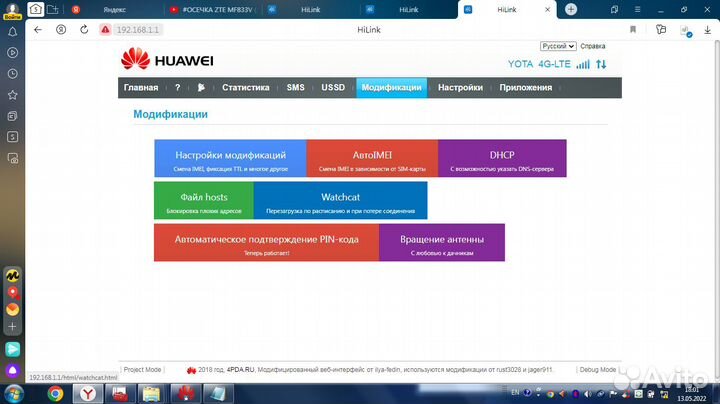Click the Yandex home circle icon
Viewport: 720px width, 404px height.
click(61, 30)
